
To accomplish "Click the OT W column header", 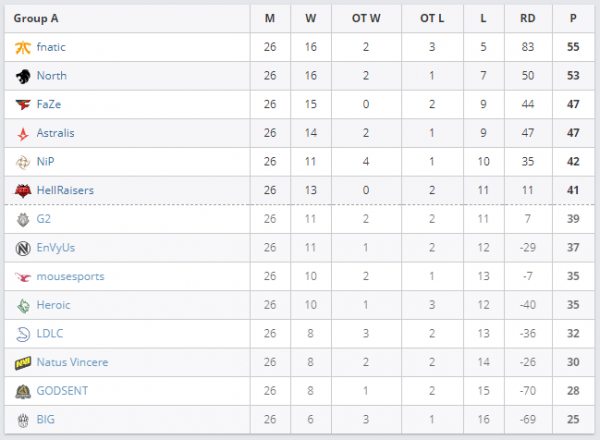I will pyautogui.click(x=366, y=18).
